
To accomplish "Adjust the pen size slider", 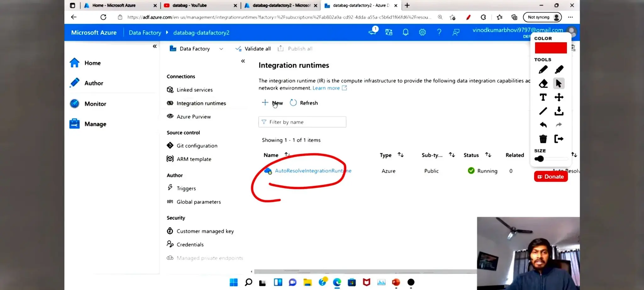I will [551, 159].
